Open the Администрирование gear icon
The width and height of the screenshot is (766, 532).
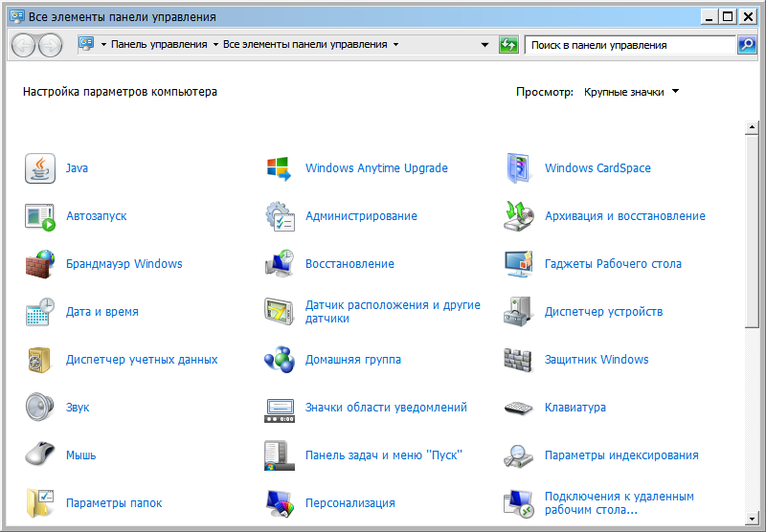pos(279,216)
